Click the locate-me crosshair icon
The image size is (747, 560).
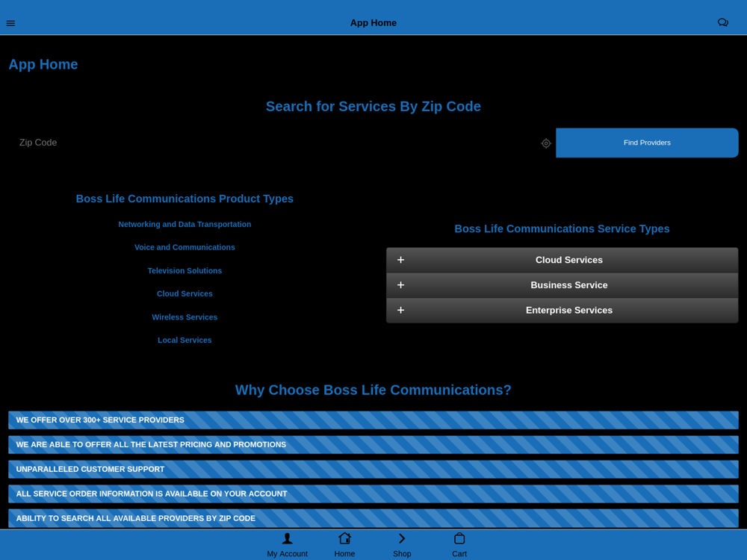(546, 143)
